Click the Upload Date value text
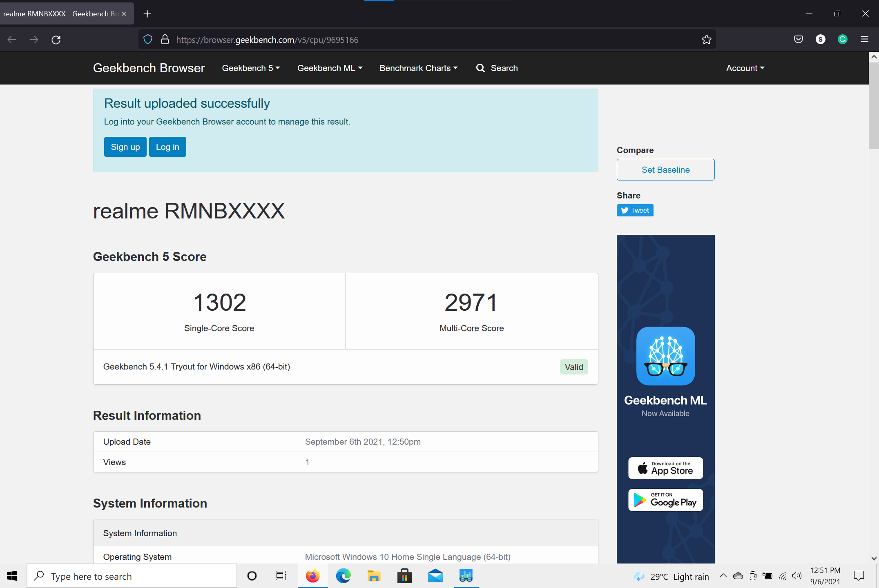Viewport: 879px width, 588px height. tap(363, 442)
